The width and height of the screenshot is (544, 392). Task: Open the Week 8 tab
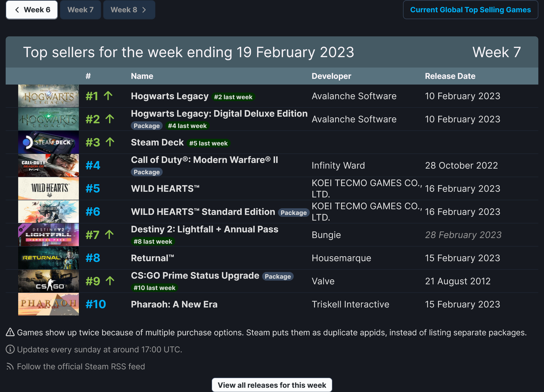(129, 10)
